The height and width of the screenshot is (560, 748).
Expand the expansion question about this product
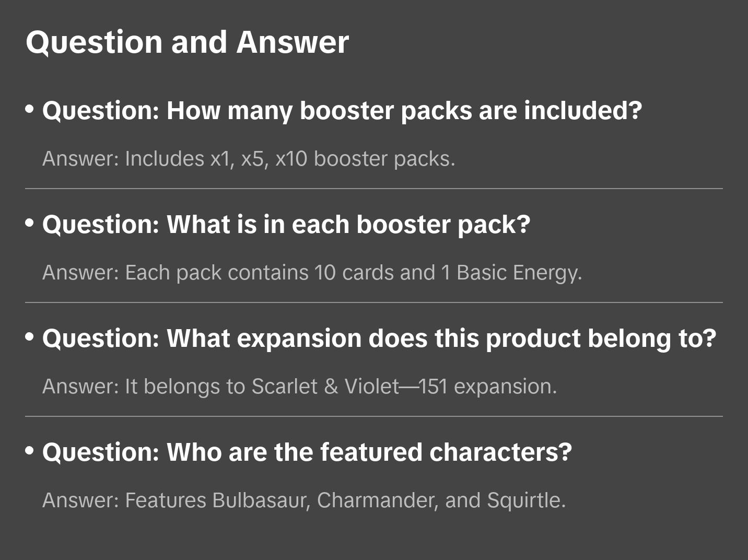point(379,339)
